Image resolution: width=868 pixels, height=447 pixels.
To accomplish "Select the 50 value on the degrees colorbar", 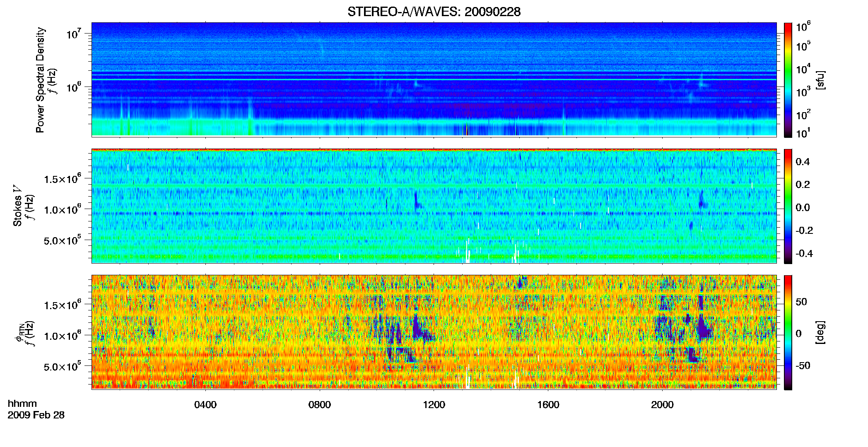I will click(801, 301).
